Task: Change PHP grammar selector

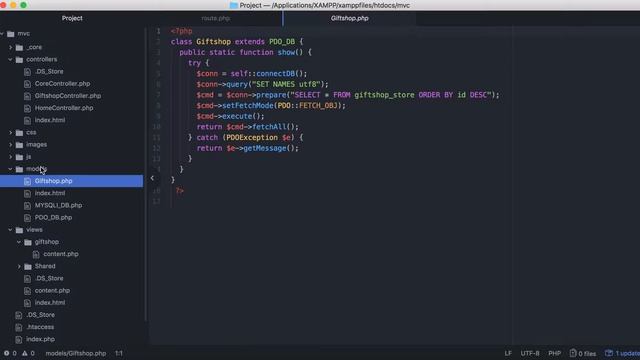Action: (554, 353)
